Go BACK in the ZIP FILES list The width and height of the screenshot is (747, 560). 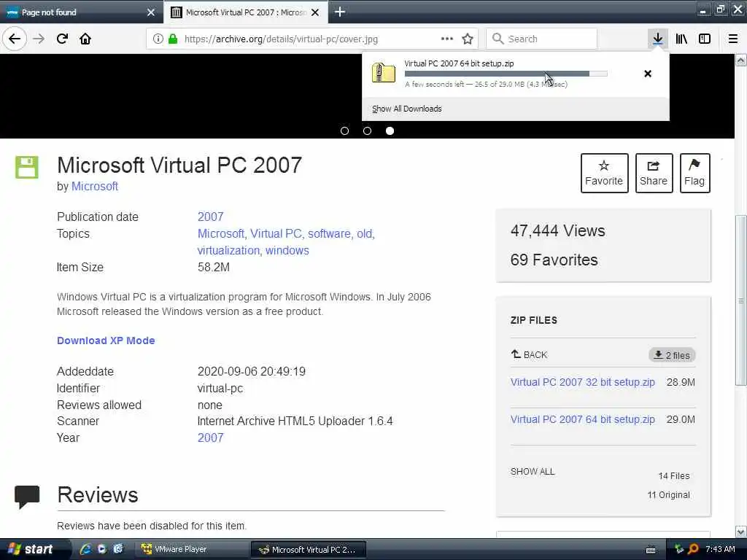(530, 355)
